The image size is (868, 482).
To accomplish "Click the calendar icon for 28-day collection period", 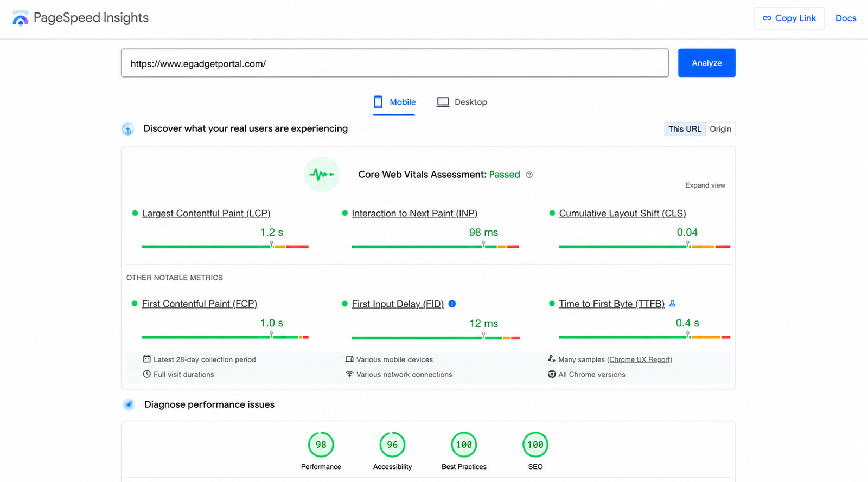I will [x=146, y=359].
